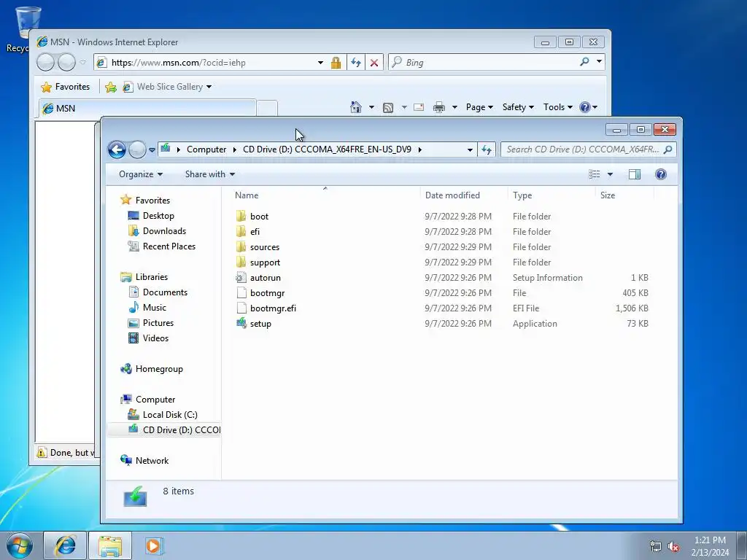Open Network in navigation pane
Image resolution: width=747 pixels, height=560 pixels.
[152, 461]
